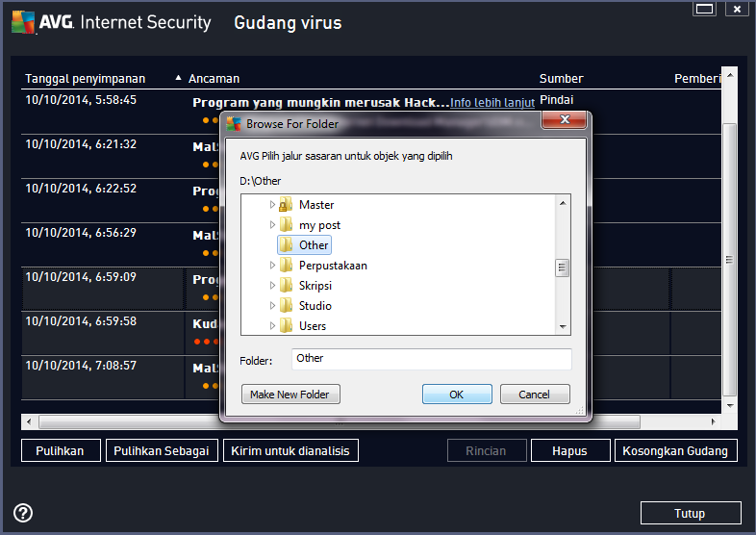Viewport: 756px width, 535px height.
Task: Click the Other folder icon
Action: click(286, 245)
